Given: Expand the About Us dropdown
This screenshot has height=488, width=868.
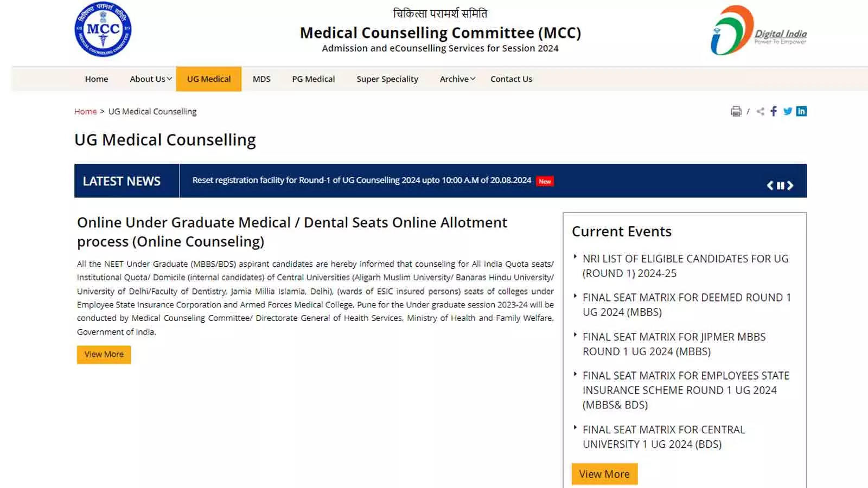Looking at the screenshot, I should pos(150,79).
